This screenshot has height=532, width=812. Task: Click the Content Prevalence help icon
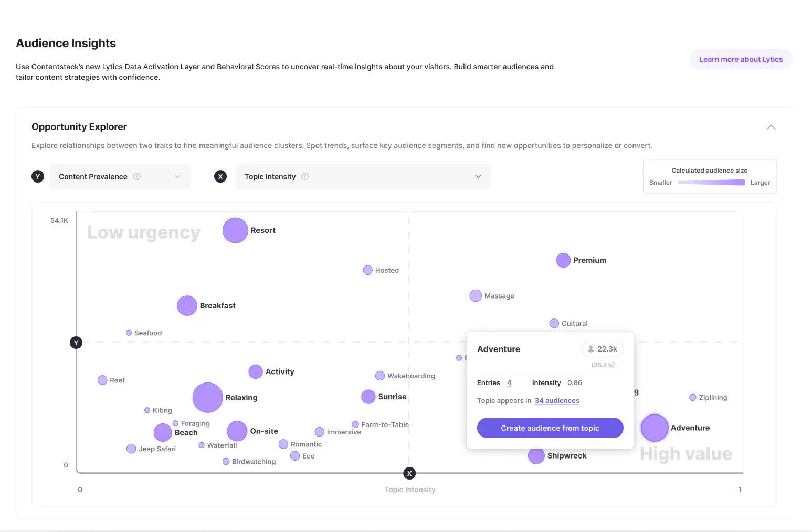137,176
